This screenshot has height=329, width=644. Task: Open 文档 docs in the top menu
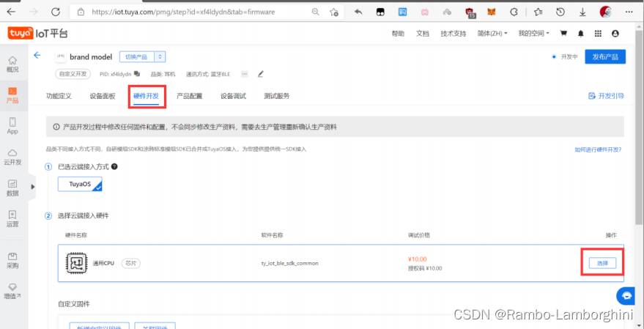point(422,34)
